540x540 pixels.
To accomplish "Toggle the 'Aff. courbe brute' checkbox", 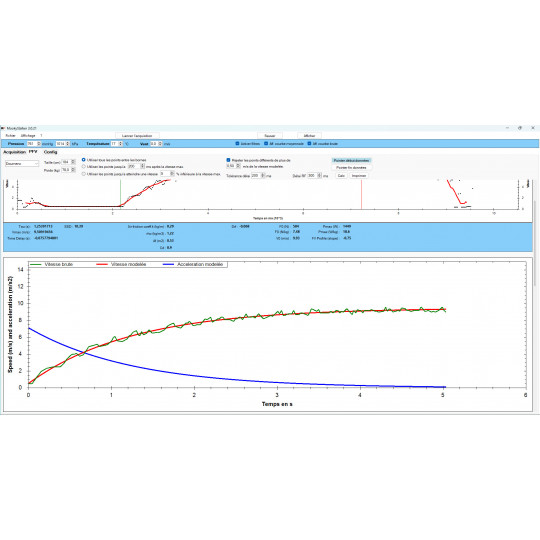I will click(309, 144).
